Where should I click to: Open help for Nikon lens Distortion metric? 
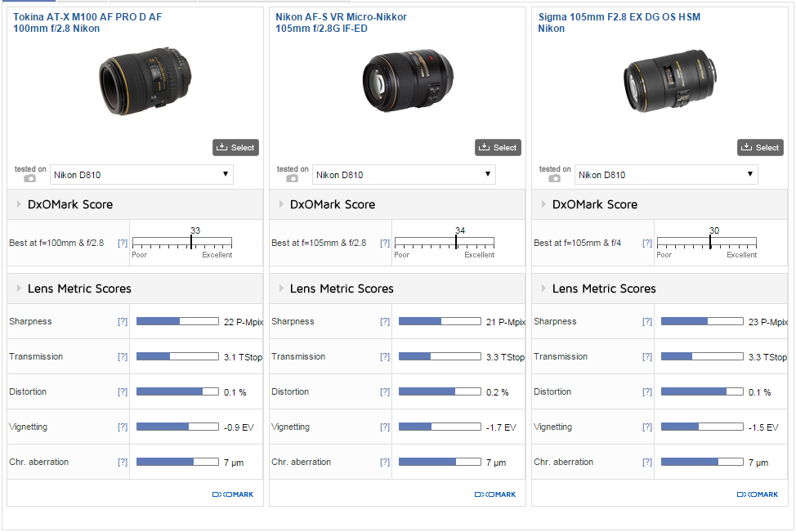385,392
